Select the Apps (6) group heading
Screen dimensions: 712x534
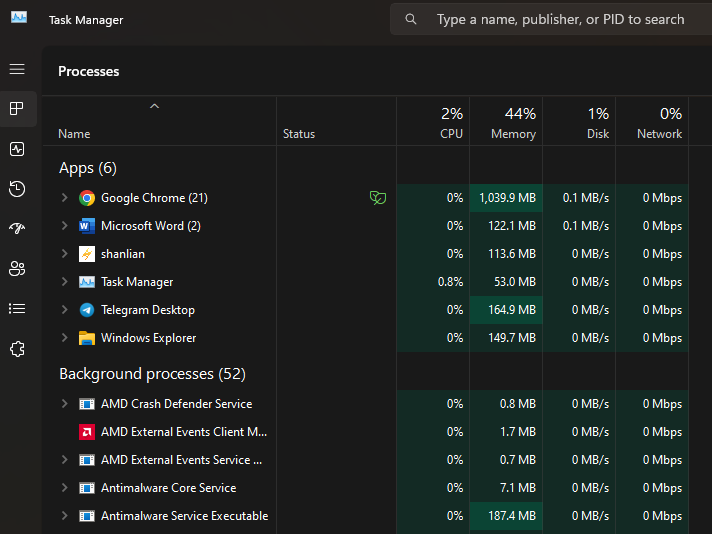coord(88,168)
